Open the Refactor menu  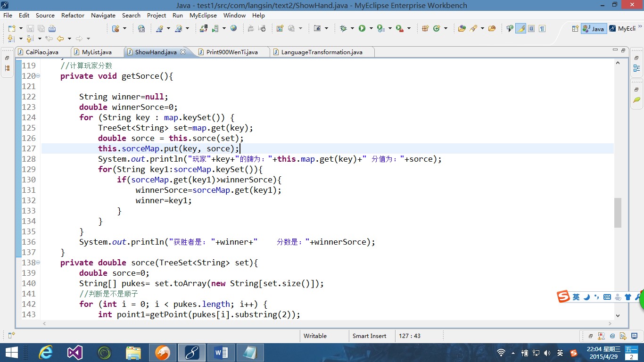click(x=73, y=15)
